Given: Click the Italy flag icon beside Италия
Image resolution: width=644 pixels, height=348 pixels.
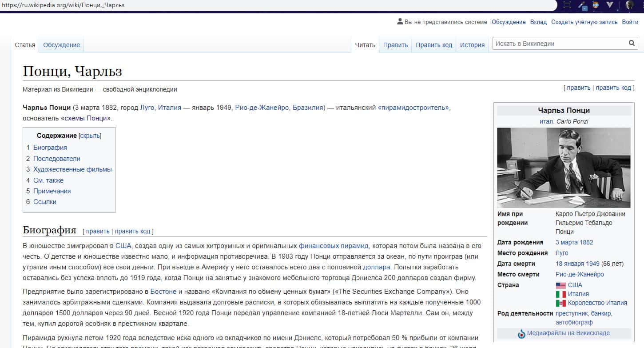Looking at the screenshot, I should tap(561, 294).
